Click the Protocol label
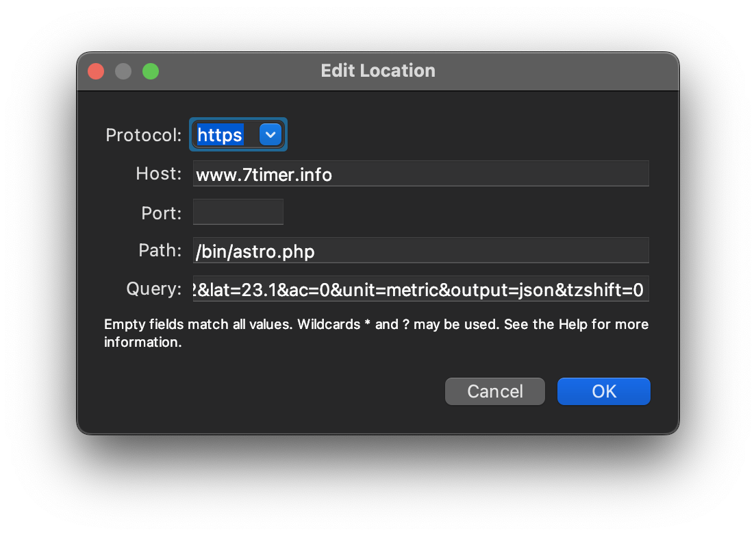The height and width of the screenshot is (536, 756). [143, 135]
